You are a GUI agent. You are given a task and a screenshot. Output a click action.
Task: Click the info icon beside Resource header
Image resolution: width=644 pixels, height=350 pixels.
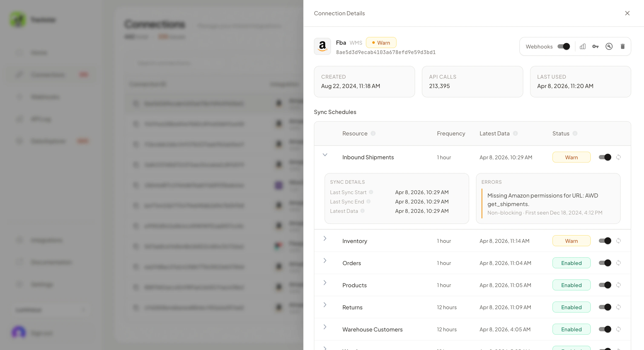point(373,134)
